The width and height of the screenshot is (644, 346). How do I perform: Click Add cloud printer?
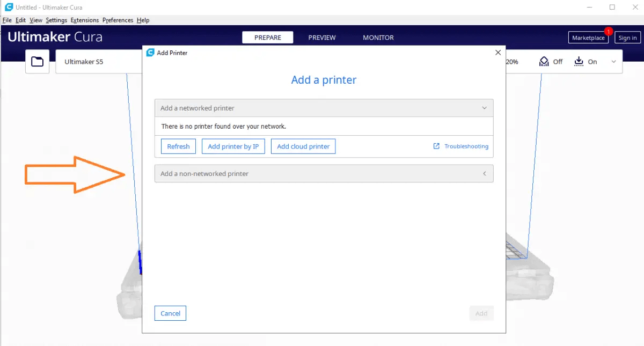click(x=303, y=146)
